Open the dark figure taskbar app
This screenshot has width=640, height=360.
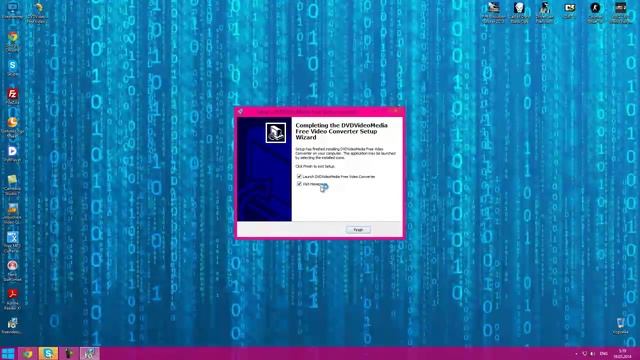[69, 353]
